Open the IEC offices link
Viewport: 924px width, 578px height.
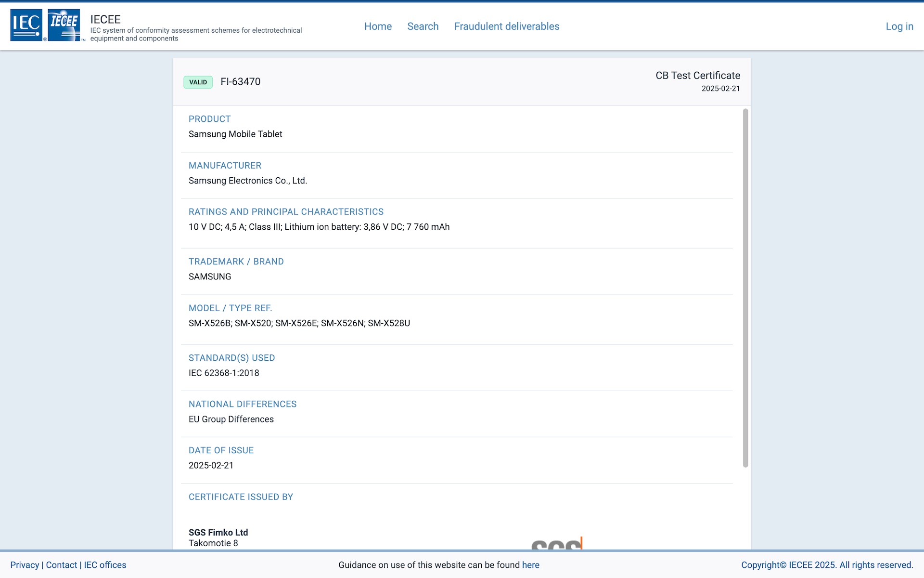click(x=105, y=565)
